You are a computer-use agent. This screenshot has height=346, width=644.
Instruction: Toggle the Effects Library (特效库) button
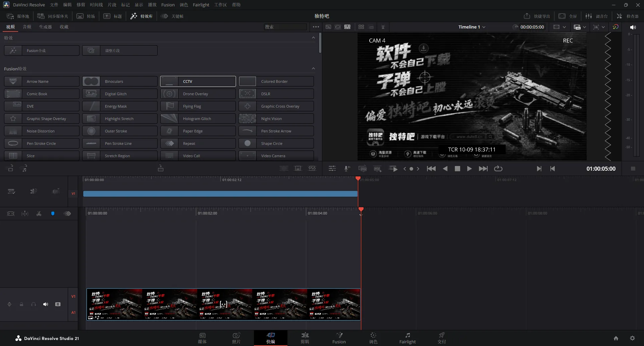(142, 16)
